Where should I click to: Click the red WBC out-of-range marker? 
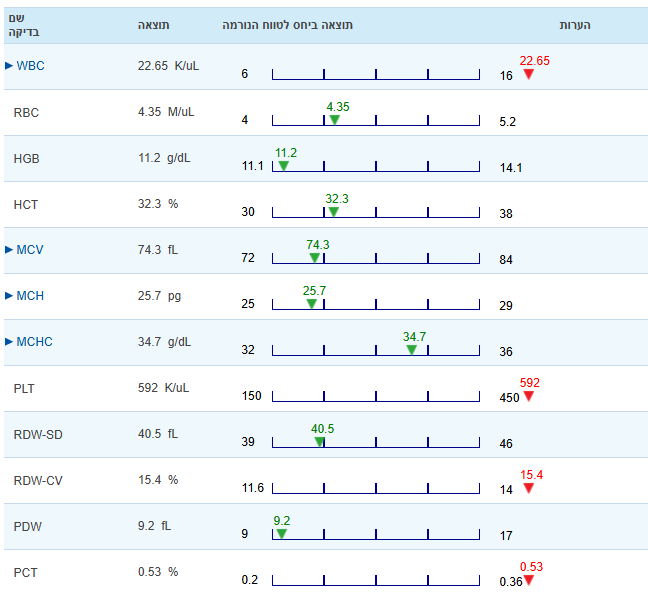click(x=529, y=74)
